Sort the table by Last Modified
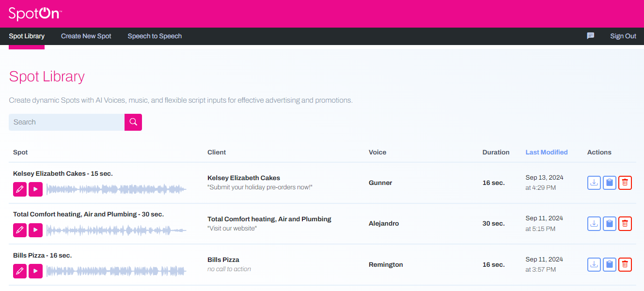This screenshot has height=291, width=644. click(546, 152)
